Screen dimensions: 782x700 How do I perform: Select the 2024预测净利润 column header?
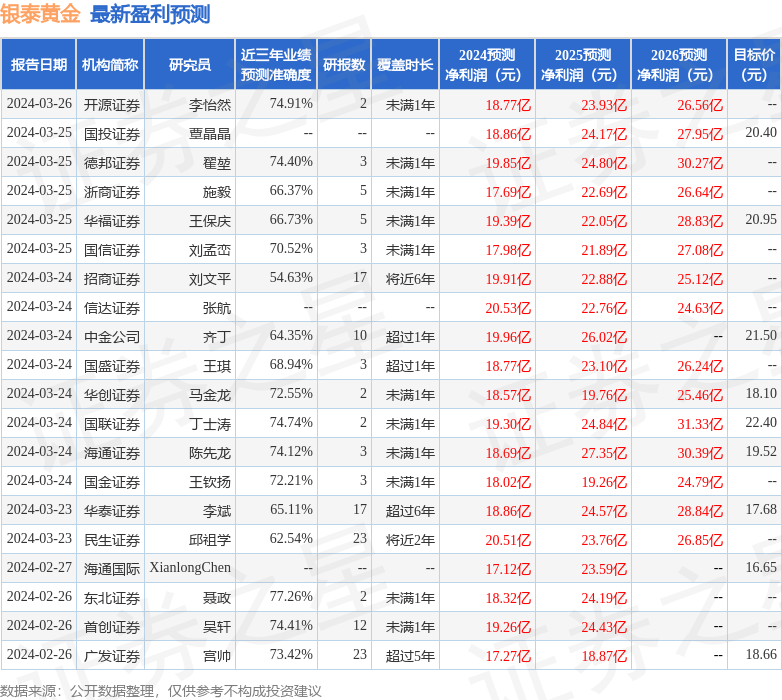tap(487, 64)
